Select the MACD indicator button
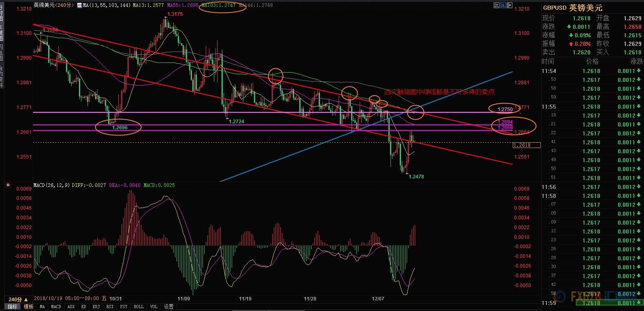The image size is (644, 311). click(x=56, y=307)
